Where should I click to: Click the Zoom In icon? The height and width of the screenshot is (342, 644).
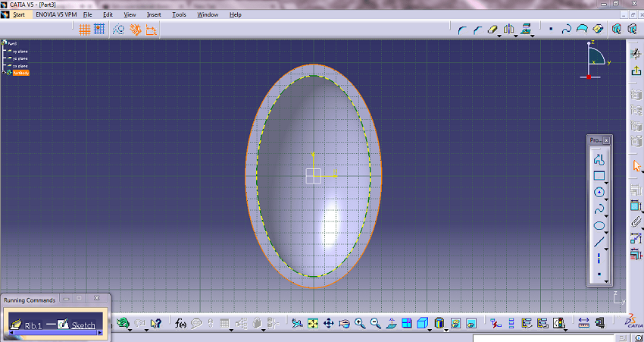click(360, 324)
